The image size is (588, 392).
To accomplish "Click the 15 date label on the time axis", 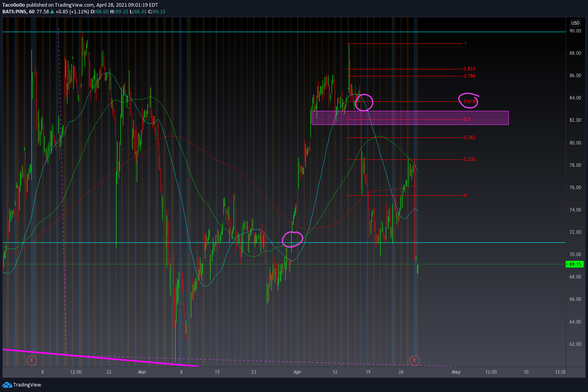I will pos(217,372).
